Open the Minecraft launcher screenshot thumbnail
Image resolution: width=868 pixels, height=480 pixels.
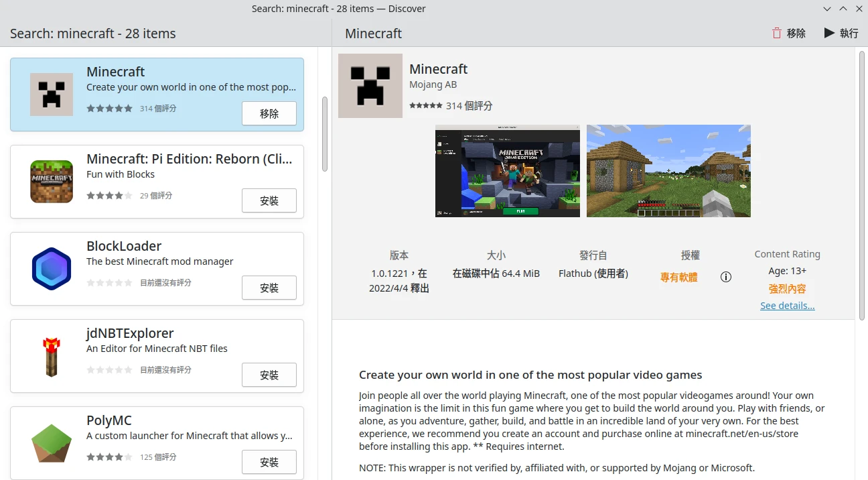pos(508,171)
